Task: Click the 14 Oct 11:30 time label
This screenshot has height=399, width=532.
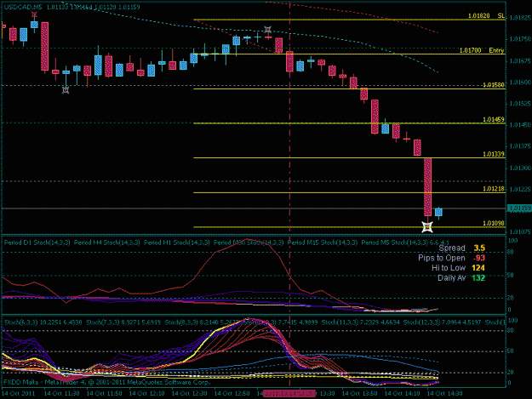Action: [x=62, y=393]
